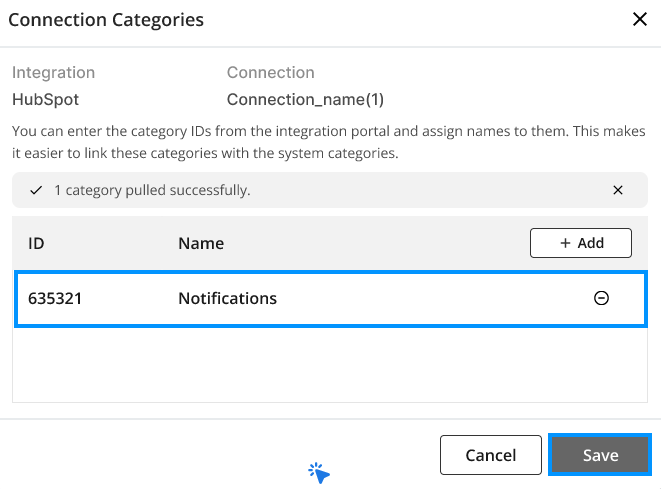
Task: Click the '1 category pulled successfully.' text
Action: click(152, 190)
